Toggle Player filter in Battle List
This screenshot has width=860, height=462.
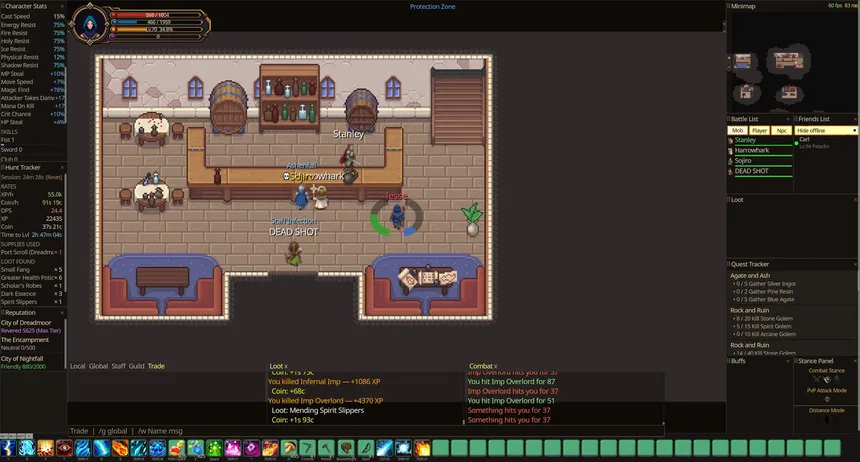(x=760, y=131)
